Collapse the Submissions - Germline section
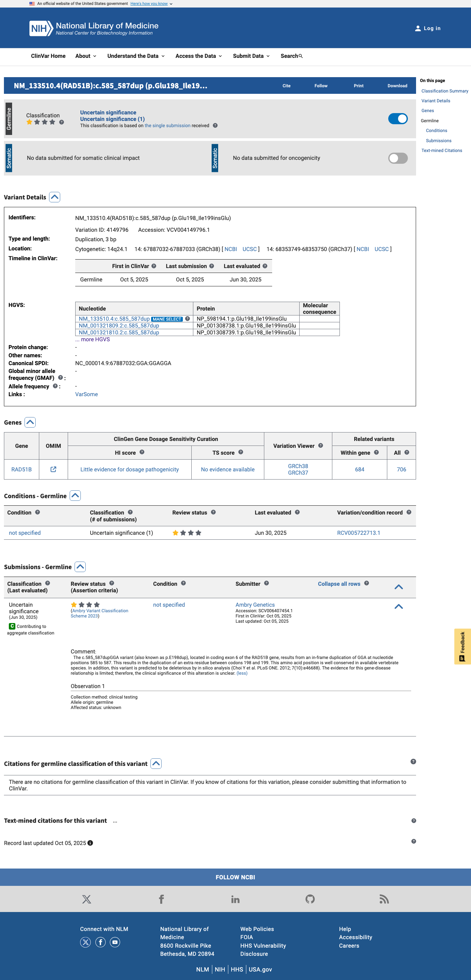This screenshot has height=980, width=471. click(80, 567)
